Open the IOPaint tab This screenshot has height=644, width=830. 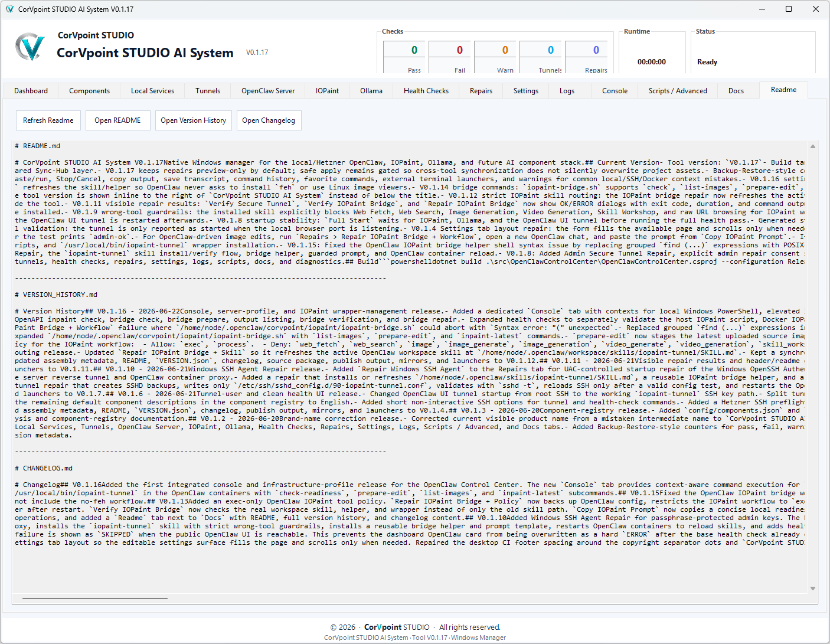(x=327, y=91)
